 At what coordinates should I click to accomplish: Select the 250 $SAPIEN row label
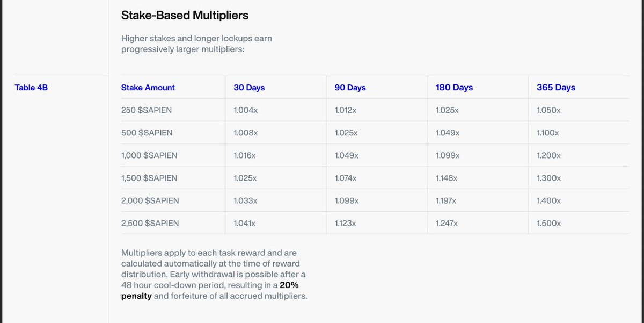[x=147, y=110]
